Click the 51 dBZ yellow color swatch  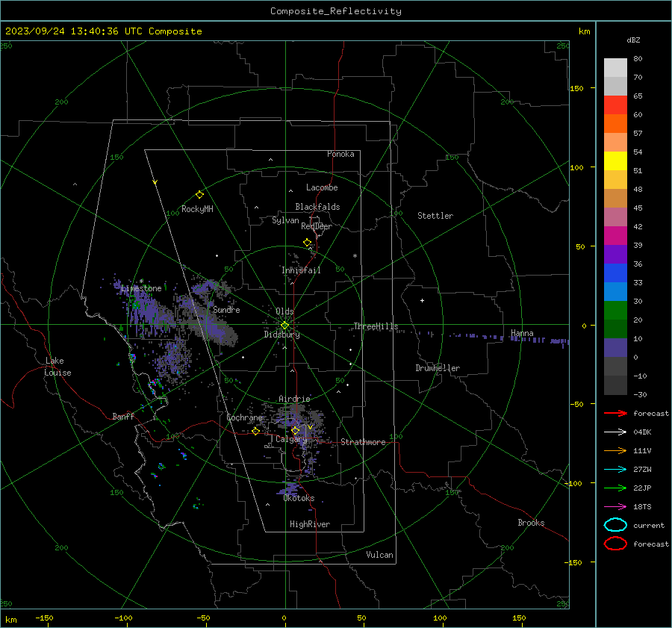pos(615,161)
